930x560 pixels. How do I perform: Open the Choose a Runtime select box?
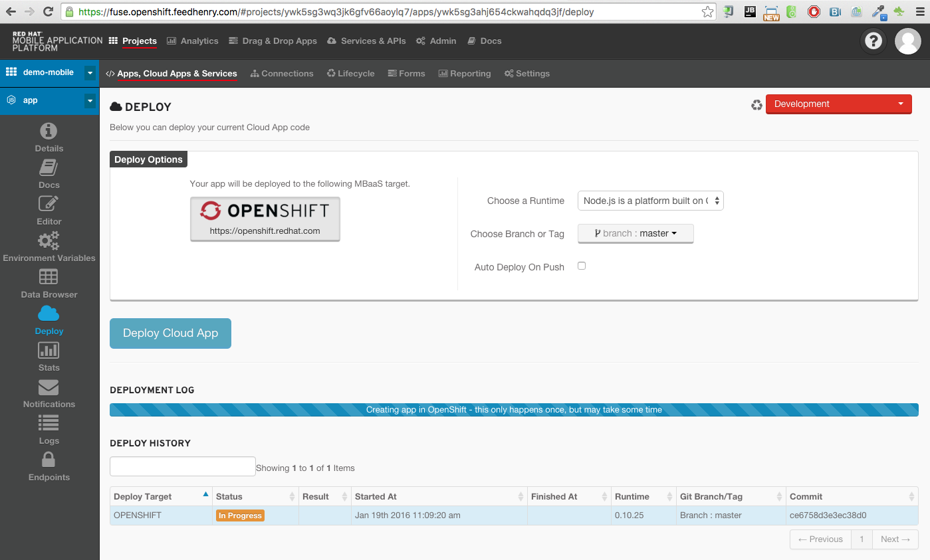point(650,201)
